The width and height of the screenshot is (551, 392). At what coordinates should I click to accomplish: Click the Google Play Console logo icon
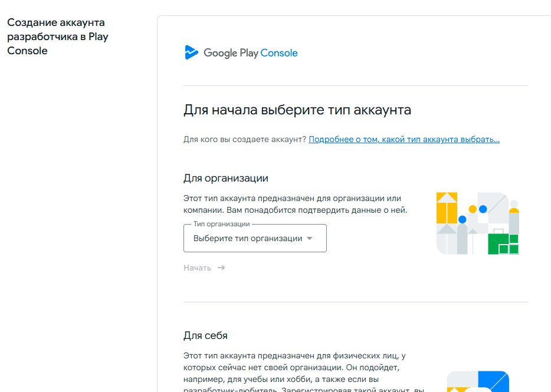coord(192,52)
